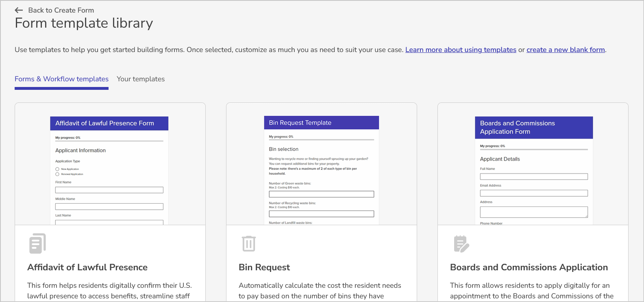Click the First Name field in Affidavit preview

[109, 190]
